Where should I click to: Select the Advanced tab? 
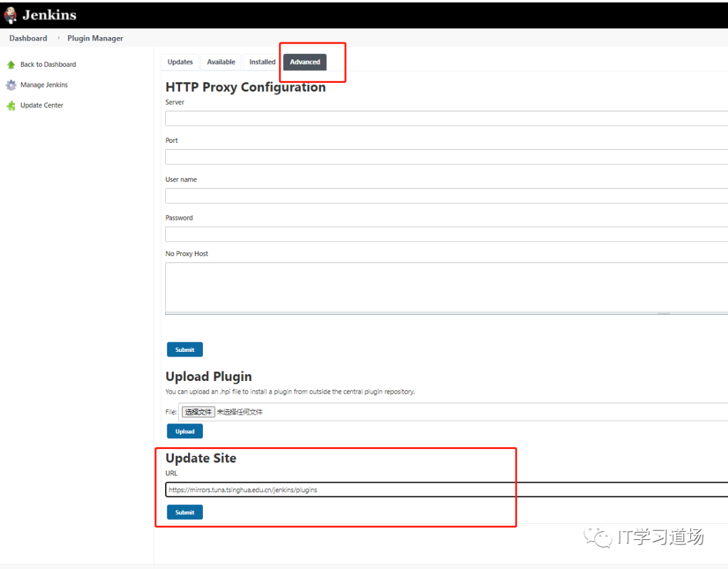coord(305,62)
